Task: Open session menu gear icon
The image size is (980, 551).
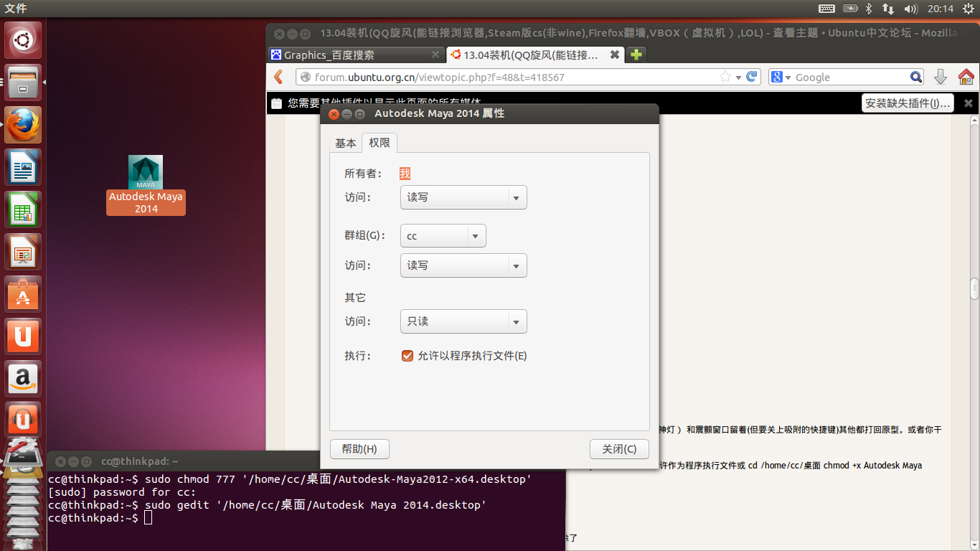Action: click(x=969, y=9)
